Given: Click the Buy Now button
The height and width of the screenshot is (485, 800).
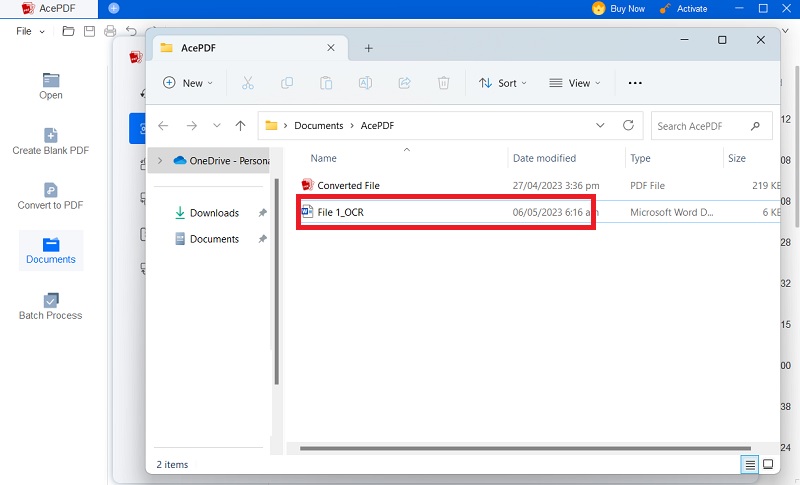Looking at the screenshot, I should 618,9.
